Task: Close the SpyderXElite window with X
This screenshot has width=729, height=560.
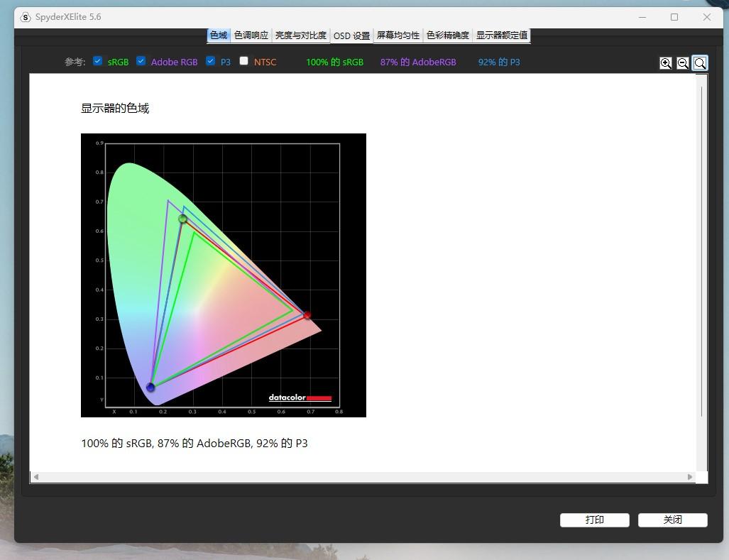Action: [707, 17]
